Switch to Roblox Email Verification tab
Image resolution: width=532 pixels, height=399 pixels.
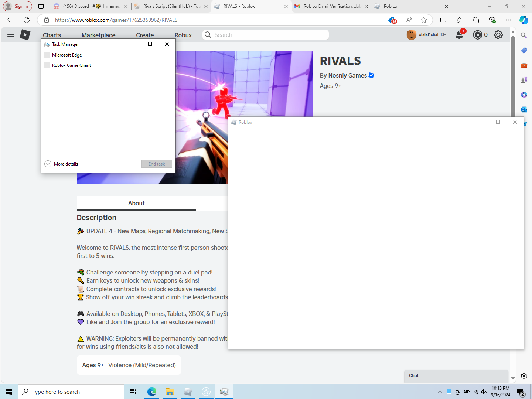pyautogui.click(x=332, y=6)
